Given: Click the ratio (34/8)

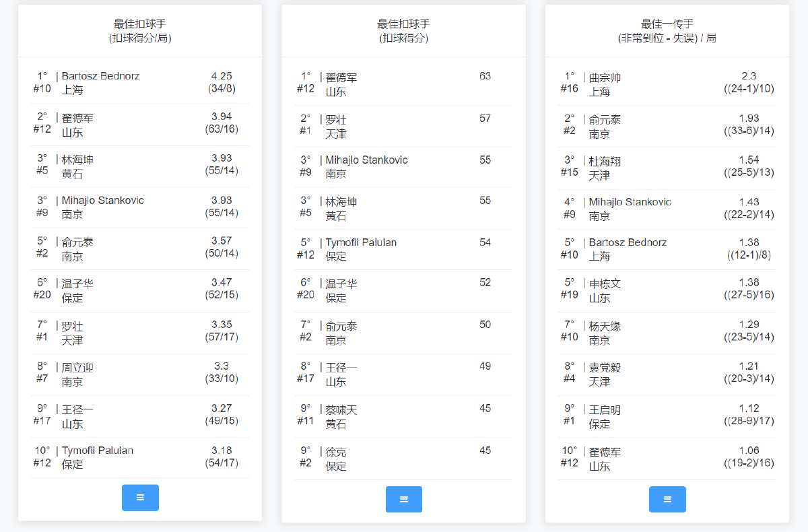Looking at the screenshot, I should click(x=222, y=89).
